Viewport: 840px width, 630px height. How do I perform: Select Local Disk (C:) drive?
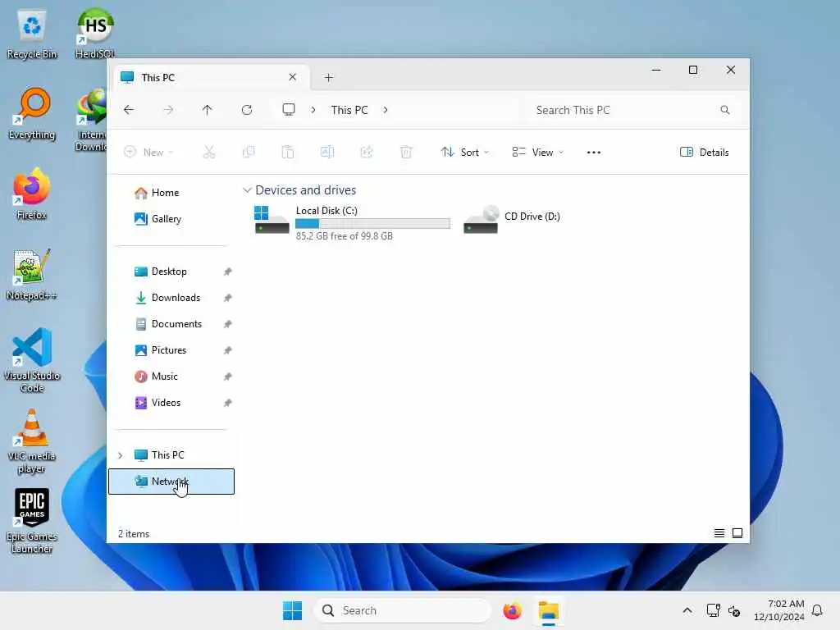click(352, 222)
